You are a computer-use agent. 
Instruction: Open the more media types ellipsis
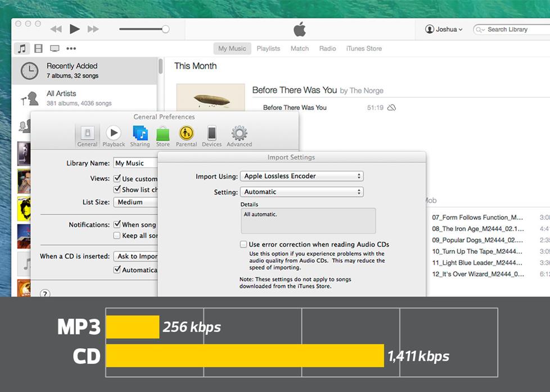[71, 48]
